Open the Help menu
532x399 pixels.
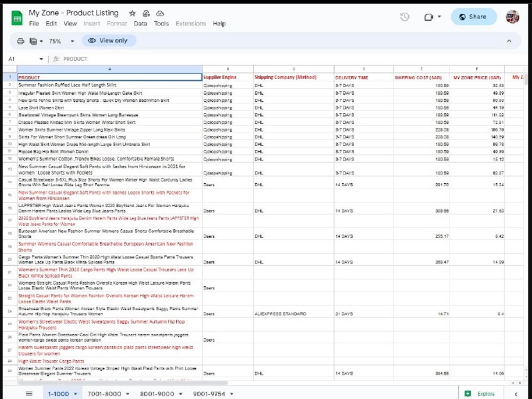(219, 23)
